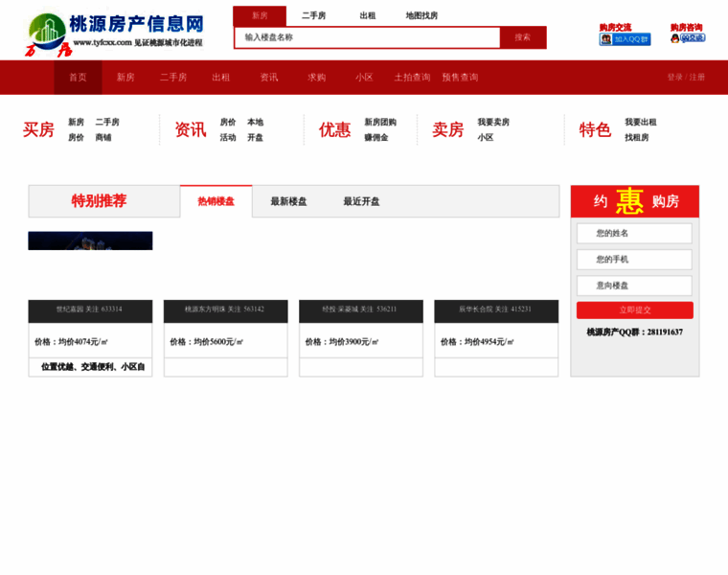Select the 二手房 search tab
Screen dimensions: 728x575
coord(313,16)
